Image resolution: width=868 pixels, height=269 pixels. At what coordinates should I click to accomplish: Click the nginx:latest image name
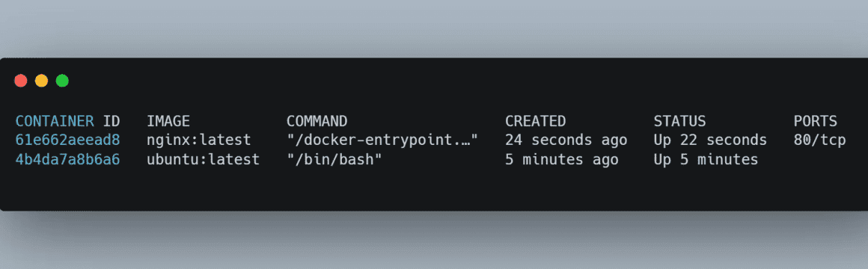[199, 140]
